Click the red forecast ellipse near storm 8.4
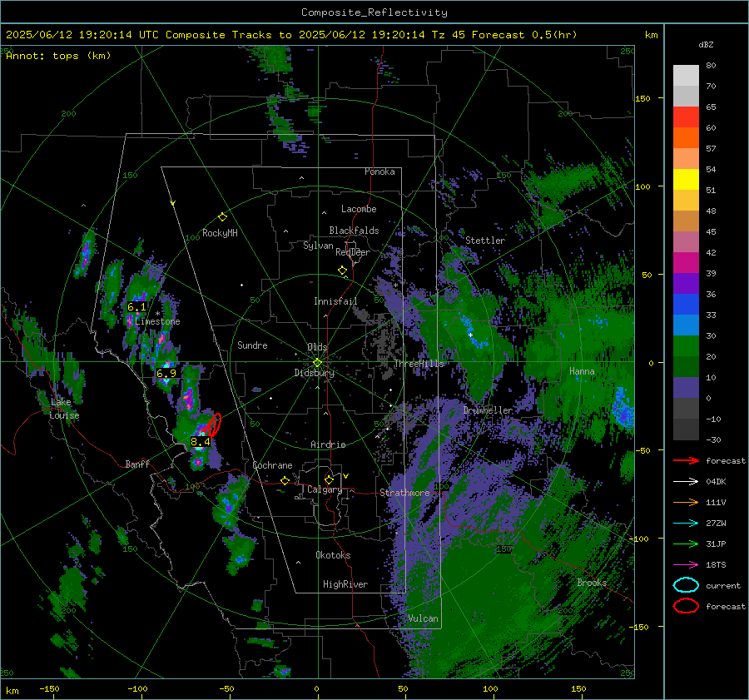Viewport: 749px width, 700px height. point(214,424)
